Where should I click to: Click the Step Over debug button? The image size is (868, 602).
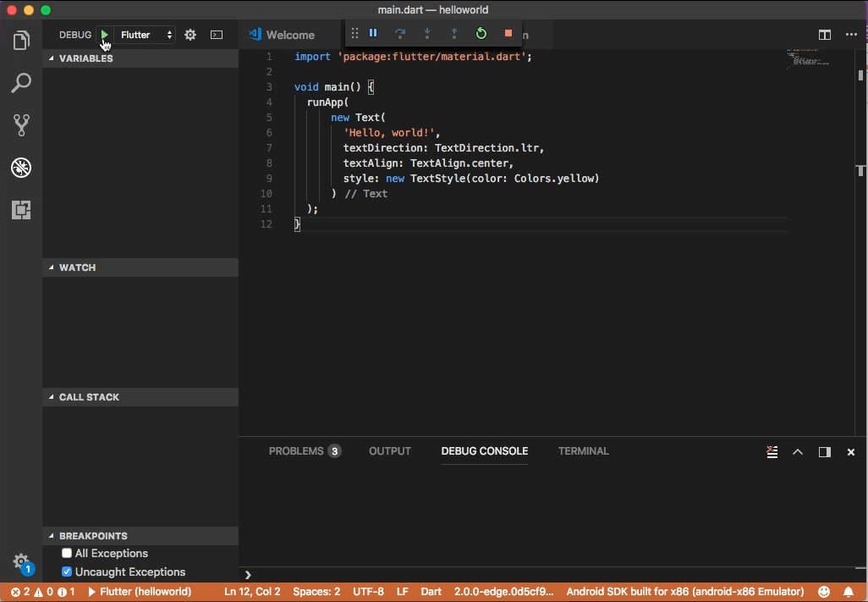(x=399, y=33)
